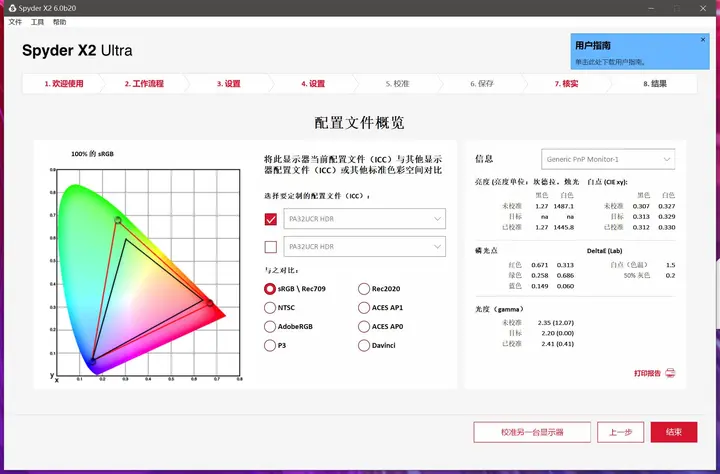The image size is (720, 474).
Task: Click the blue 用户指南 banner
Action: coord(640,51)
